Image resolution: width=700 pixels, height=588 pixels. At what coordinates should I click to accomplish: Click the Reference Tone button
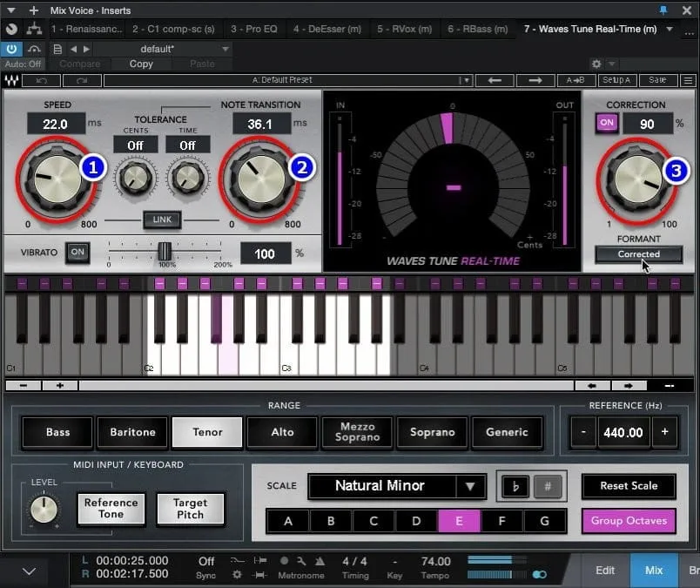111,509
